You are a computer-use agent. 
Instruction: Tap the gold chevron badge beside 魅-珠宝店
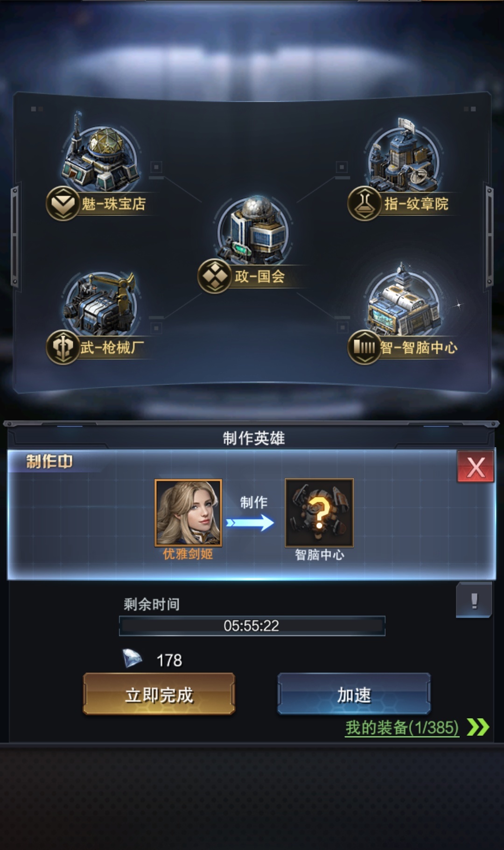[x=63, y=203]
